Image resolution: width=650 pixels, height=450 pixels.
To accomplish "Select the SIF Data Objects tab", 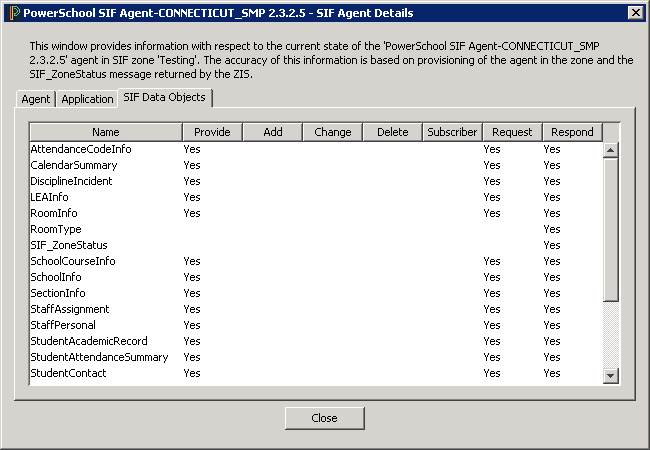I will coord(164,97).
